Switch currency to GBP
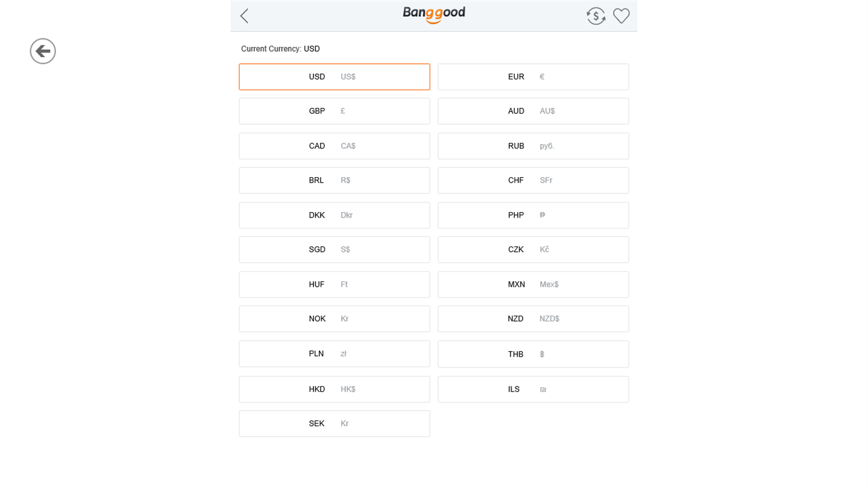The image size is (868, 488). point(334,111)
